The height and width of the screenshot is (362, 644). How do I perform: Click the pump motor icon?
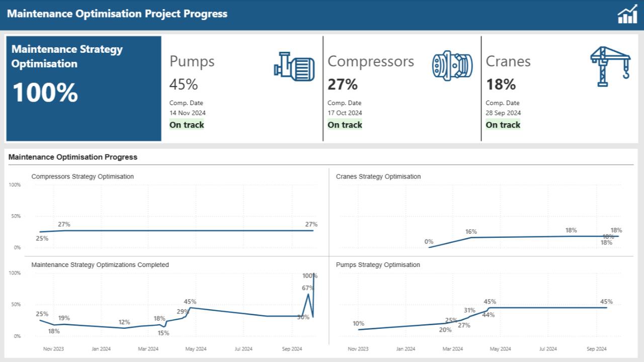(294, 66)
